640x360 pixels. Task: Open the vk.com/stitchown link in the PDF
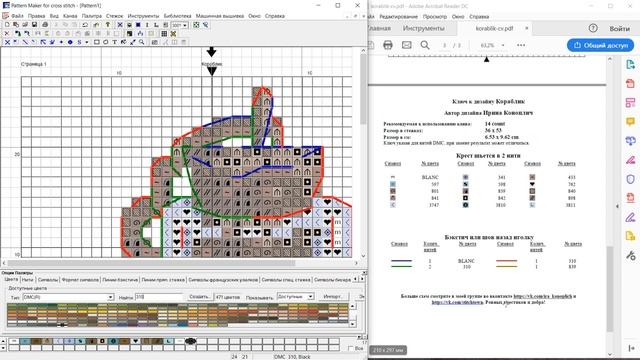(x=458, y=302)
